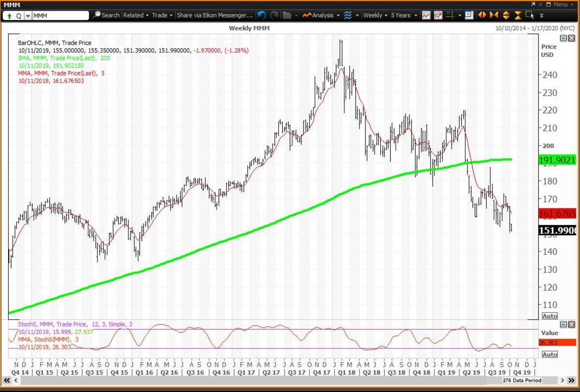Click the blue wavy lines chart style icon
Viewport: 580px width, 392px height.
point(348,15)
